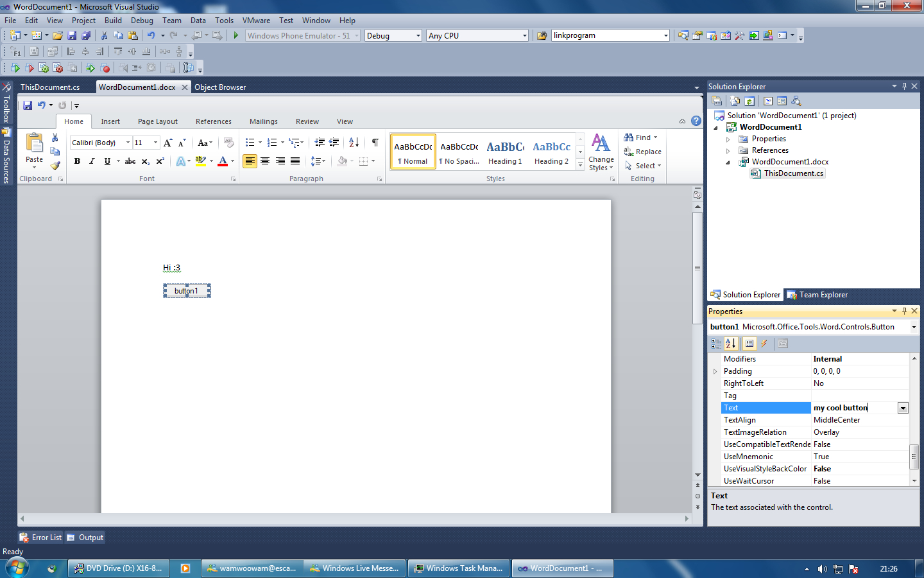This screenshot has width=924, height=578.
Task: Open the Debug configuration dropdown
Action: pyautogui.click(x=393, y=36)
